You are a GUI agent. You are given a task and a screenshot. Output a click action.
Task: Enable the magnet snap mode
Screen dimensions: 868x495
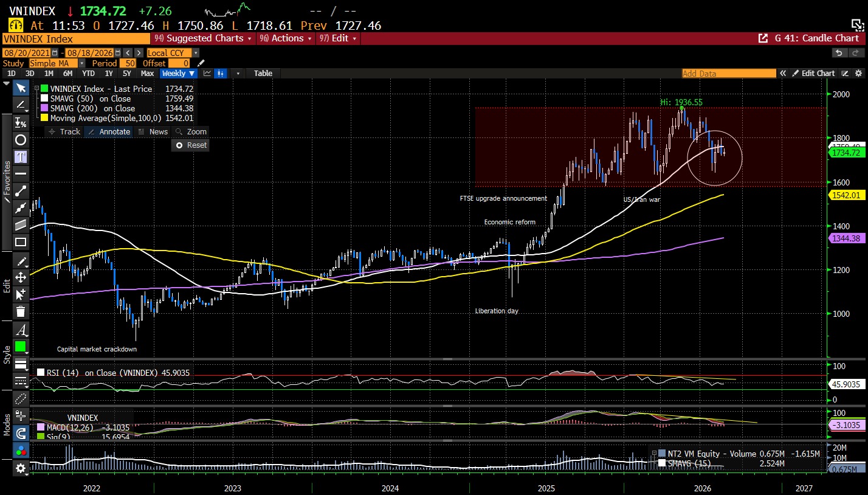pos(21,434)
